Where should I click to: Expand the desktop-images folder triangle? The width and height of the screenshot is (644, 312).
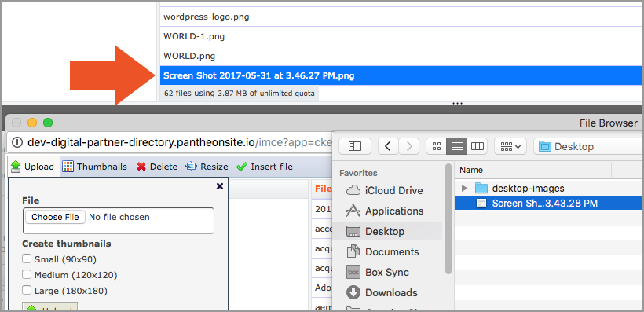pos(464,189)
